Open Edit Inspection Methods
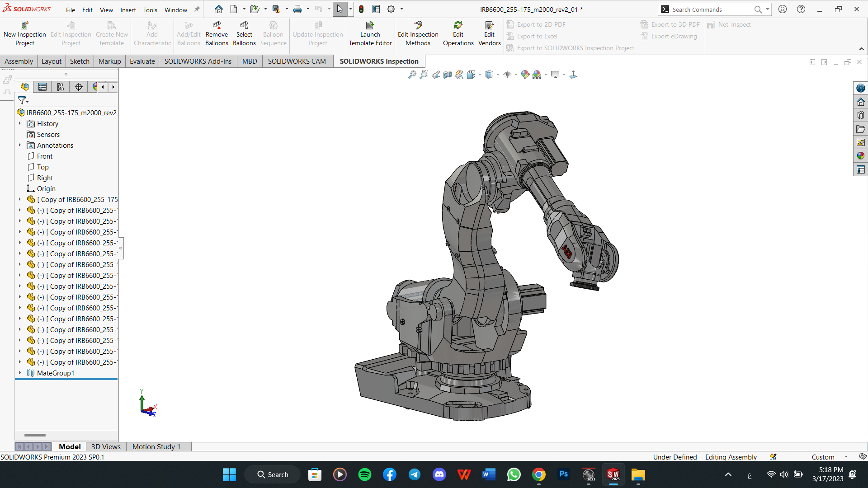868x488 pixels. tap(418, 34)
